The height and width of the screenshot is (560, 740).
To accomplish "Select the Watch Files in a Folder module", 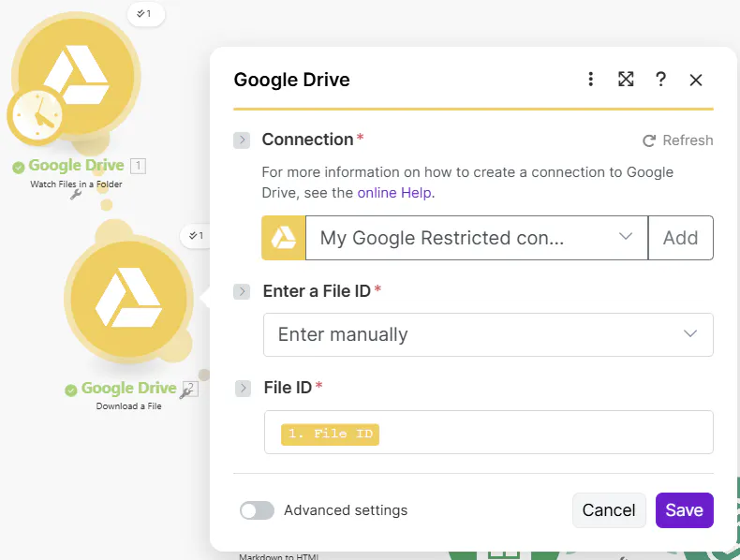I will pyautogui.click(x=77, y=76).
